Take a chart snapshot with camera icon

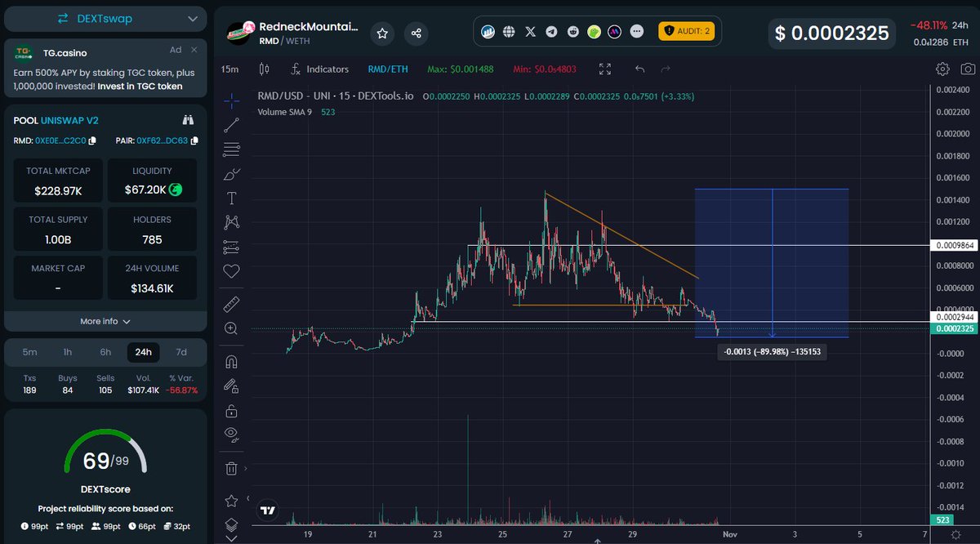[x=968, y=69]
